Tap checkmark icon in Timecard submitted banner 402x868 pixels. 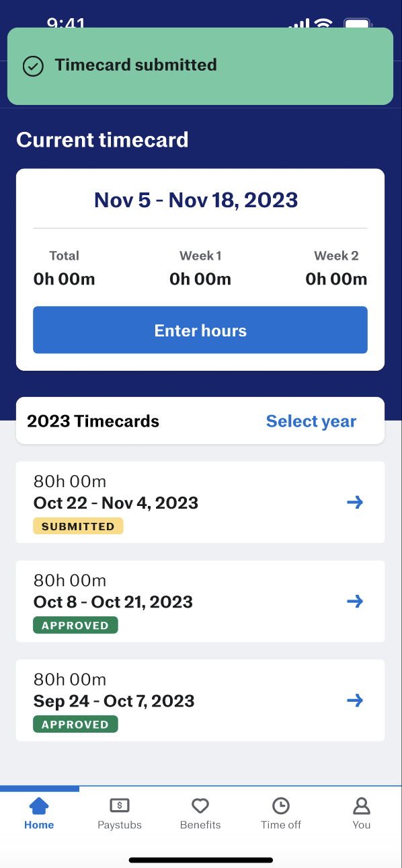[x=33, y=66]
